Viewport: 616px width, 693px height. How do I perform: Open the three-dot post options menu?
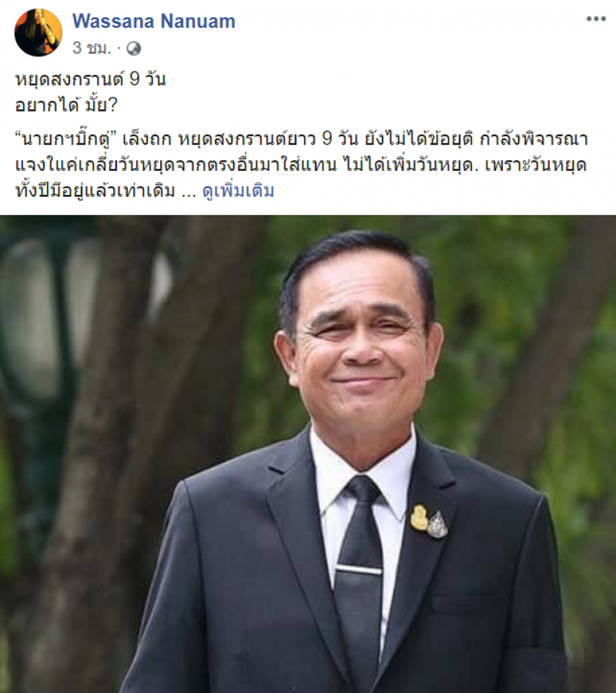pos(596,19)
